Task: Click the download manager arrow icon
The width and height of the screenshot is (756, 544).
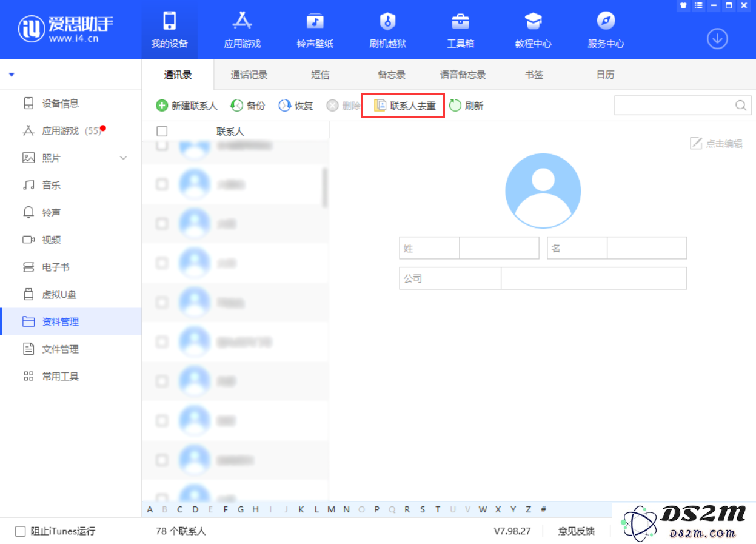Action: pos(717,39)
